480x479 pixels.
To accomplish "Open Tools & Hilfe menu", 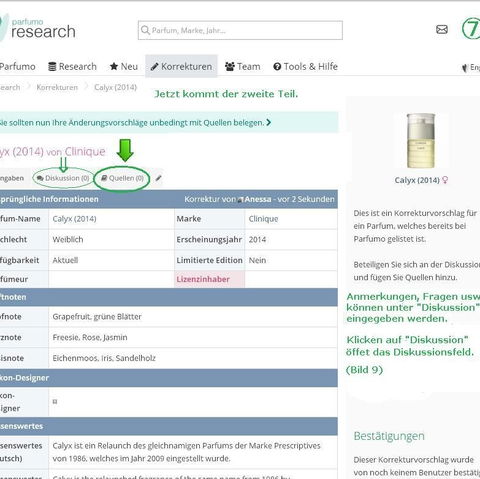I will (305, 67).
